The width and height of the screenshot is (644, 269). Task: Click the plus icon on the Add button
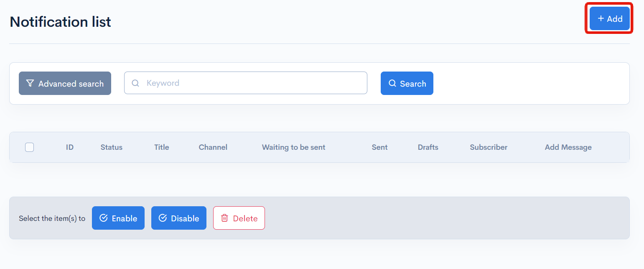point(601,18)
